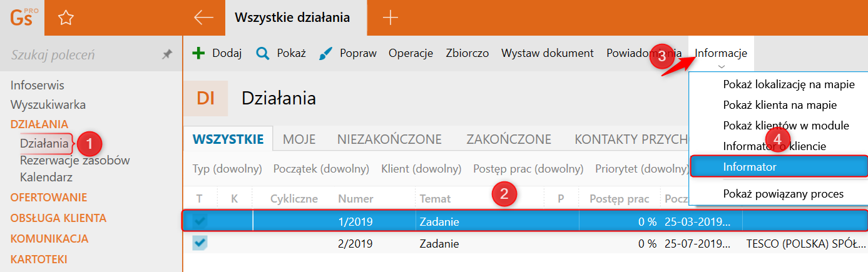
Task: Select Informator from the dropdown menu
Action: point(778,167)
